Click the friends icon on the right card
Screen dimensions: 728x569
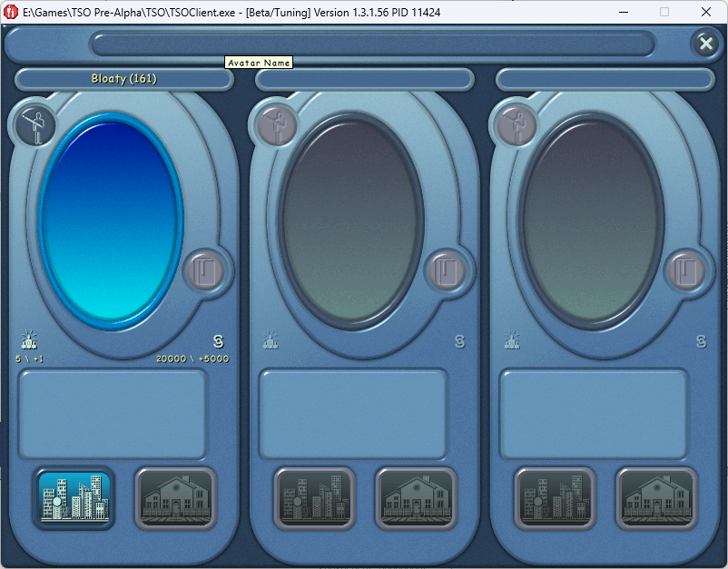pos(512,340)
